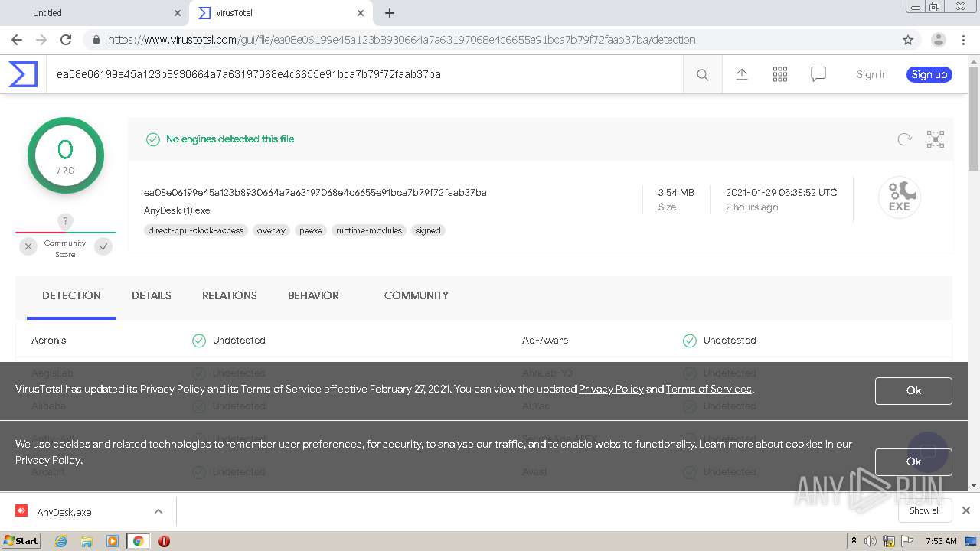Click the Sign in link
Screen dimensions: 980x551
click(872, 74)
